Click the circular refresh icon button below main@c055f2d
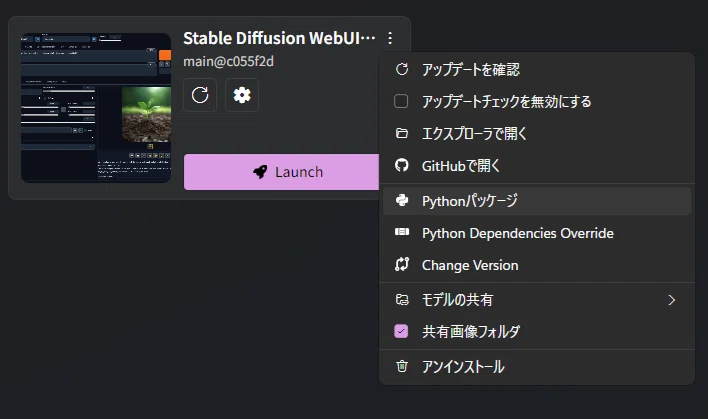Viewport: 708px width, 419px height. (200, 95)
